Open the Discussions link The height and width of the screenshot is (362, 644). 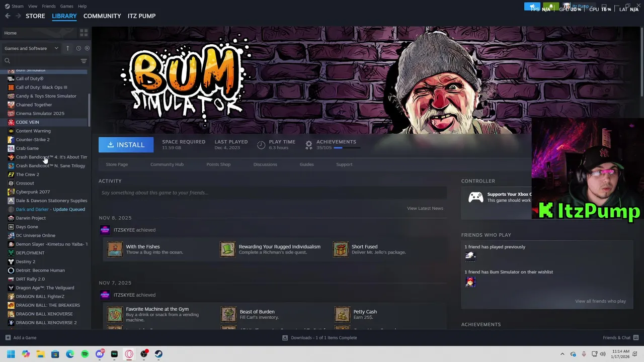point(265,164)
